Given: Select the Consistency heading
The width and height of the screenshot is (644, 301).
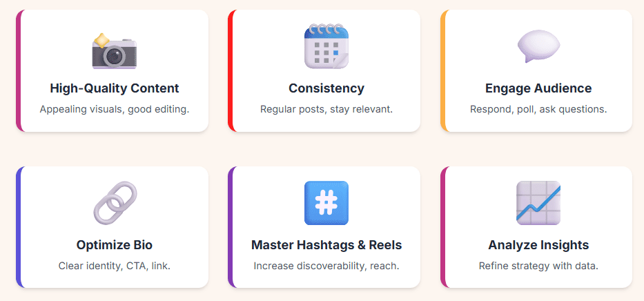Looking at the screenshot, I should click(x=326, y=88).
